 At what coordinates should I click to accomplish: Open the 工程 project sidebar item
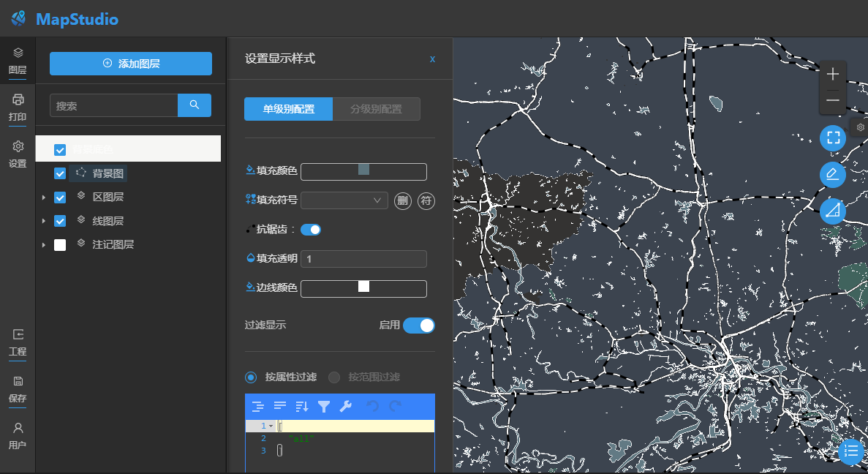tap(18, 343)
